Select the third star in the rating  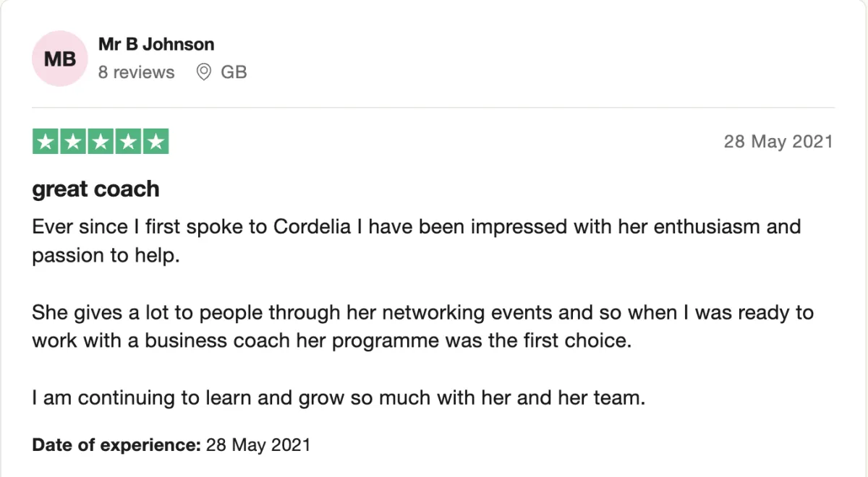click(101, 142)
